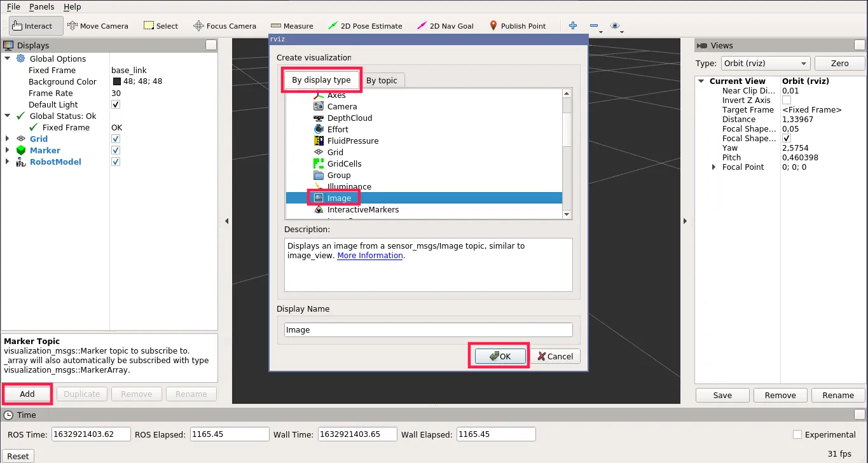Click the plus icon in the toolbar
868x463 pixels.
[572, 25]
